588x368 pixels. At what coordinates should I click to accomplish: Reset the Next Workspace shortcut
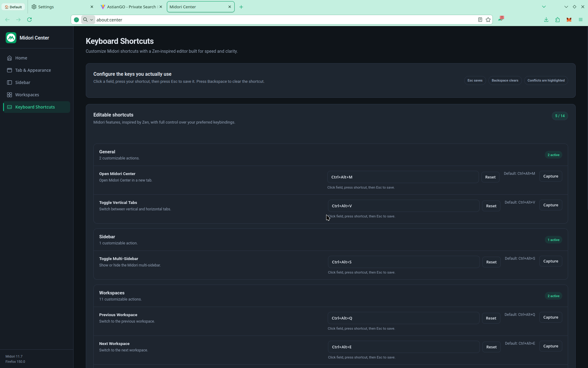pos(492,347)
